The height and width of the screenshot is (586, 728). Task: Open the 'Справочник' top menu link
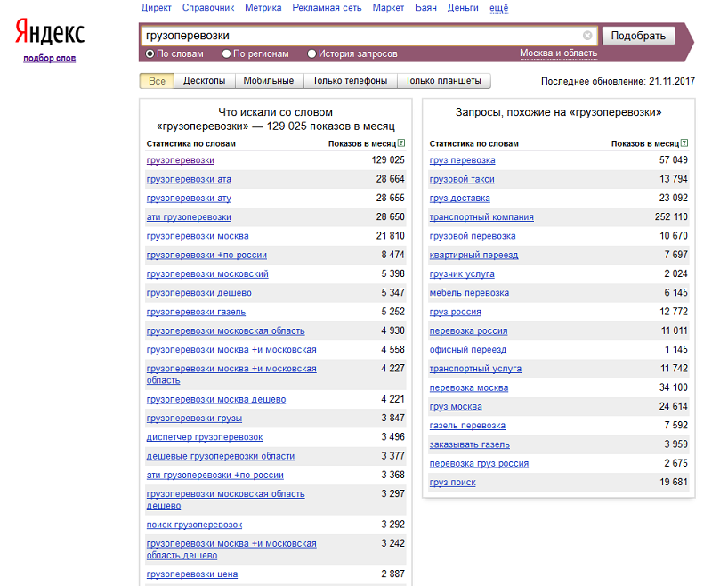tap(208, 8)
